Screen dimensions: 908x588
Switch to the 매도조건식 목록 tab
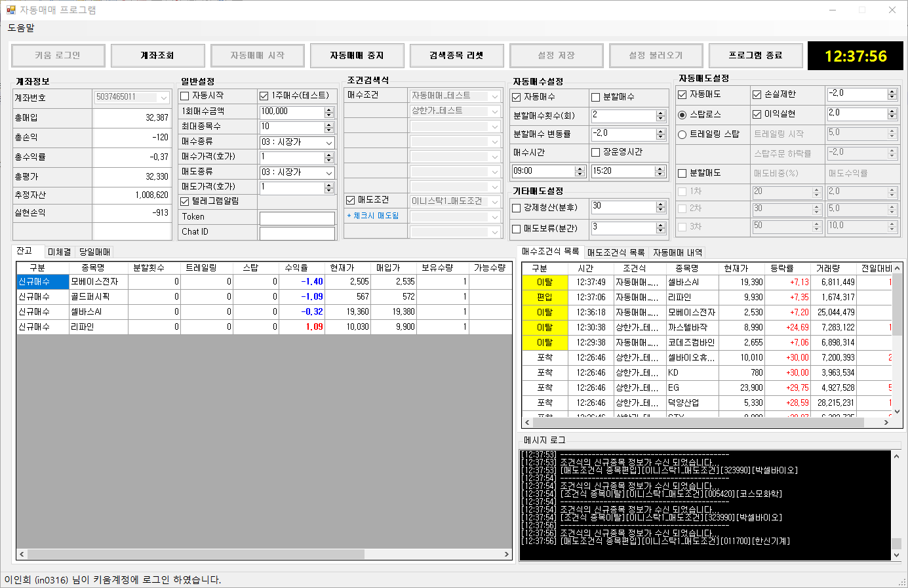point(616,252)
